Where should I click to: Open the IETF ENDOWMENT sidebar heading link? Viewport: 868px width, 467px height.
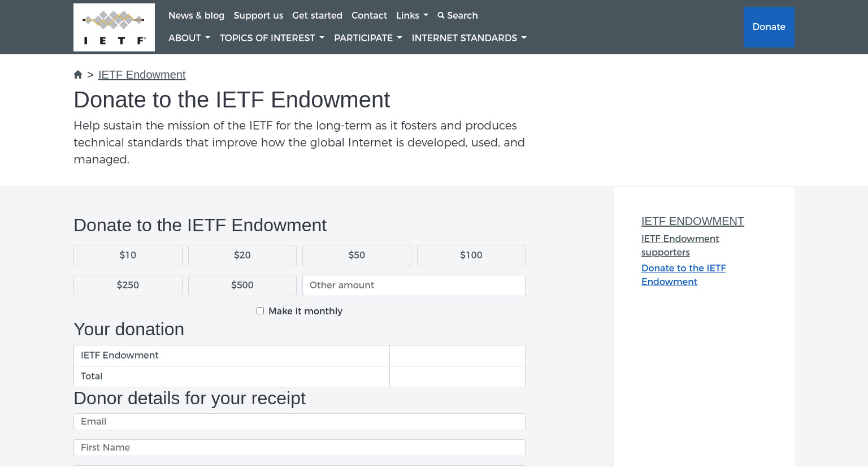693,221
